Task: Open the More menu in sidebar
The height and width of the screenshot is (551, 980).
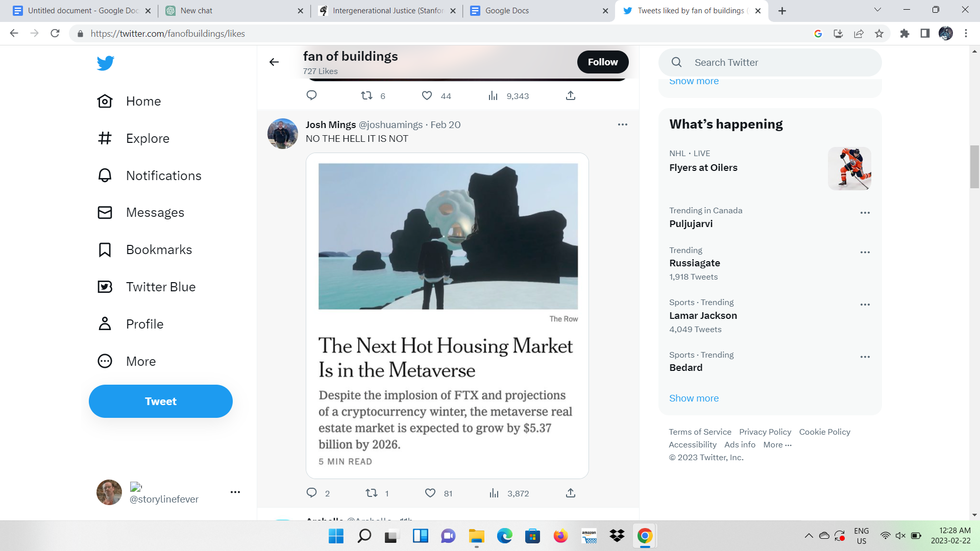Action: click(127, 361)
